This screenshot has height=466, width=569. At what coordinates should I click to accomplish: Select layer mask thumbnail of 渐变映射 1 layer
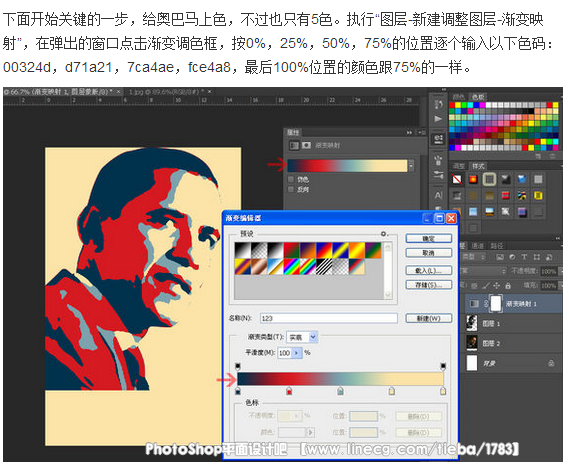click(x=496, y=303)
